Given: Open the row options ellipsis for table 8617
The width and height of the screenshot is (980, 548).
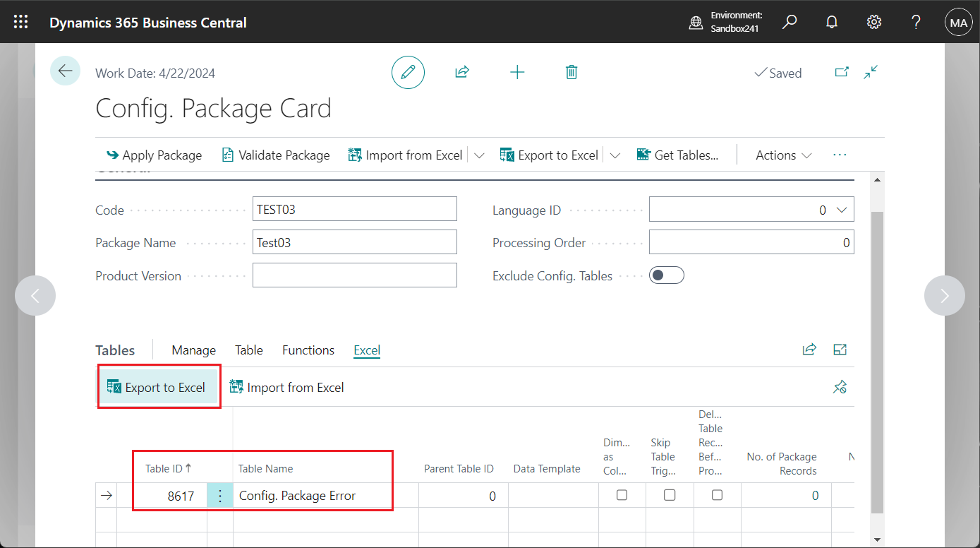Looking at the screenshot, I should pyautogui.click(x=219, y=495).
